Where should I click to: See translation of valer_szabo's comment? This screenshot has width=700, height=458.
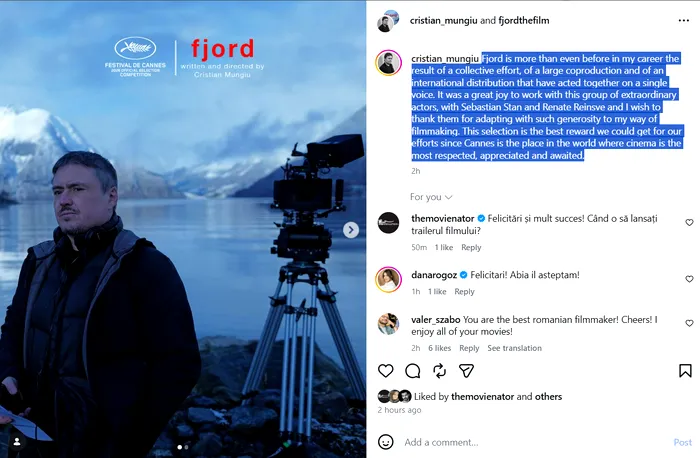pos(514,348)
